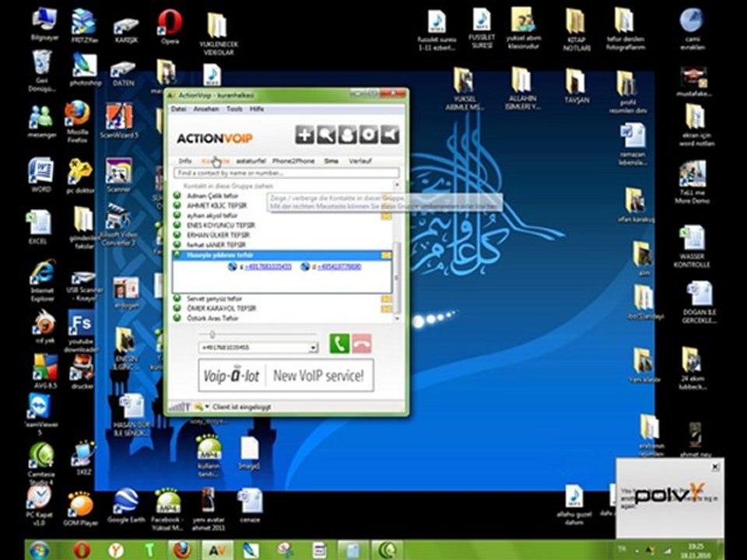The image size is (747, 560).
Task: Open the GOM Player desktop icon
Action: point(80,509)
